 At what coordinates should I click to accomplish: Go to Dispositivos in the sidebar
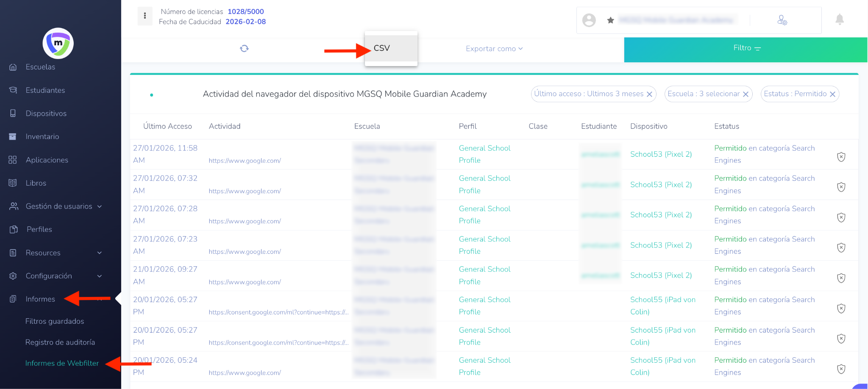click(46, 114)
